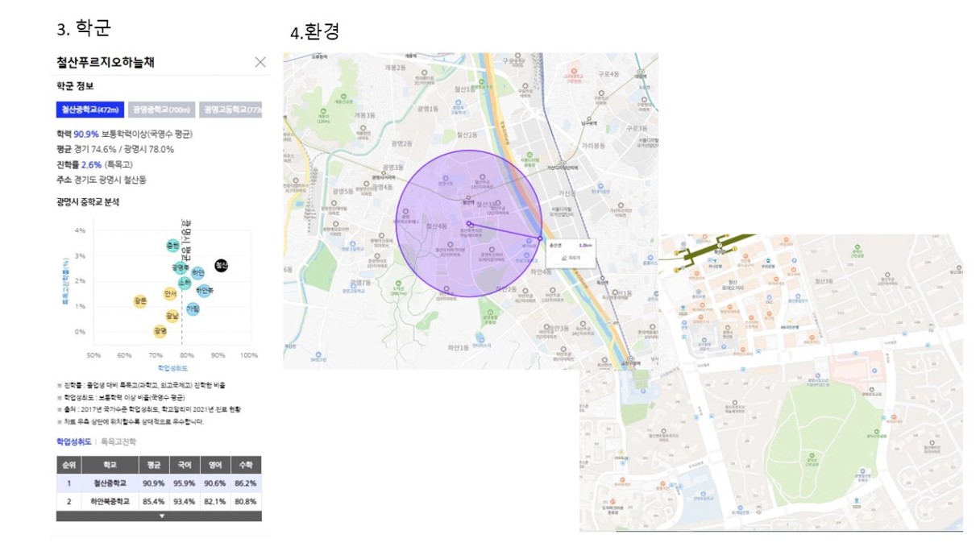Click the 가산디지털단지역 station marker
The height and width of the screenshot is (551, 980).
pos(563,165)
